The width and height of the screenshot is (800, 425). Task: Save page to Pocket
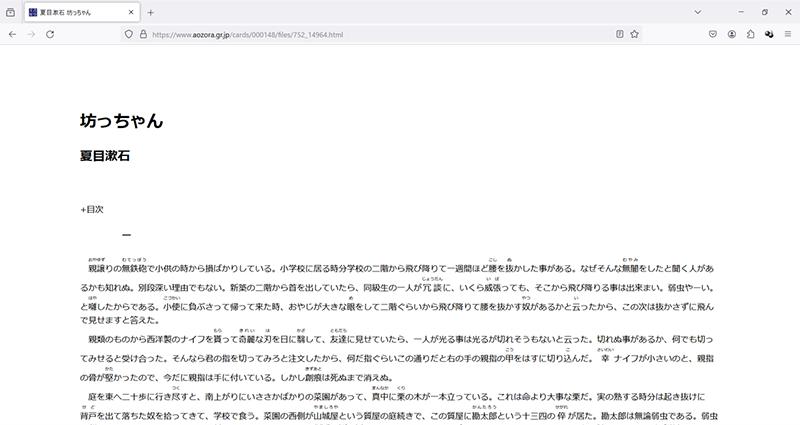[x=713, y=34]
